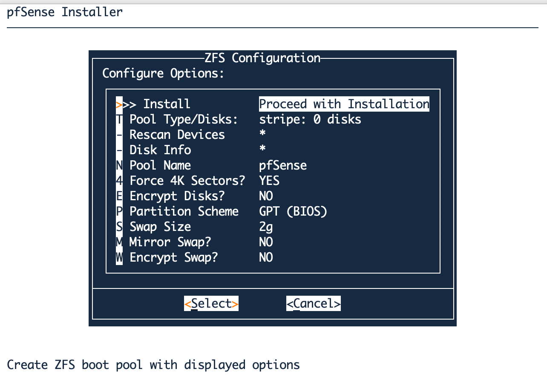This screenshot has height=392, width=547.
Task: Click the 'T' hotkey letter for Pool Type
Action: 119,119
